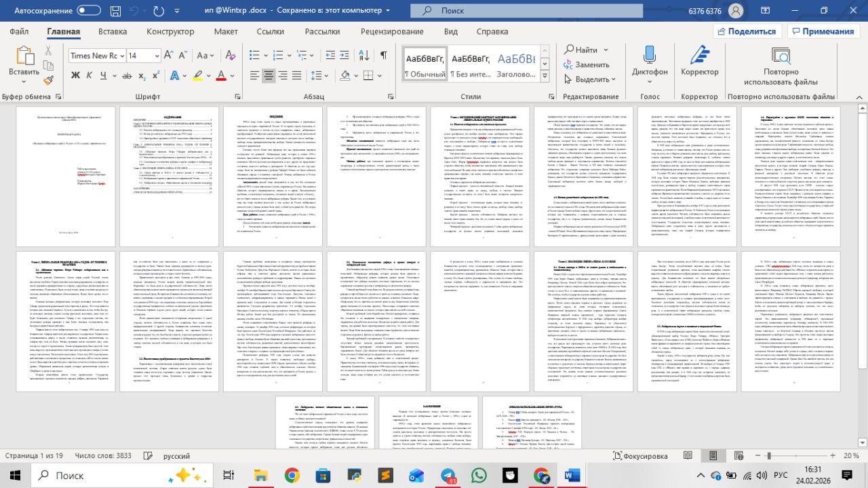
Task: Justify paragraph text
Action: click(x=297, y=75)
